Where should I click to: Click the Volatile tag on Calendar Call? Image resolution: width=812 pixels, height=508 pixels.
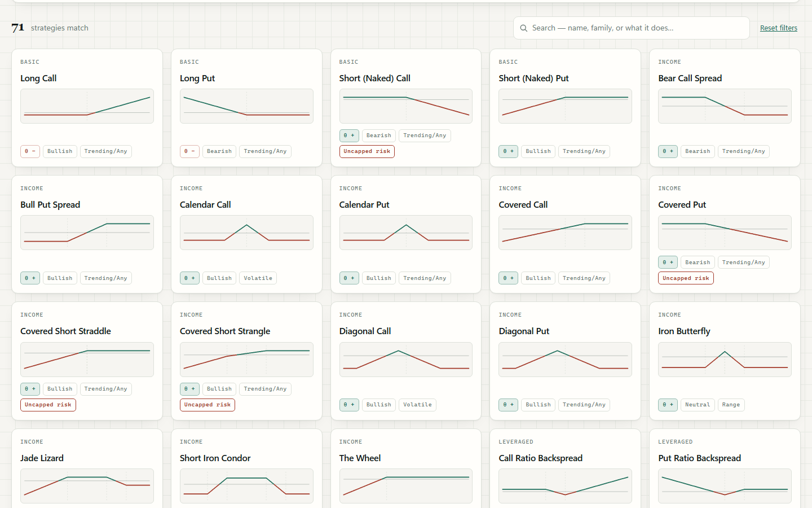point(258,278)
